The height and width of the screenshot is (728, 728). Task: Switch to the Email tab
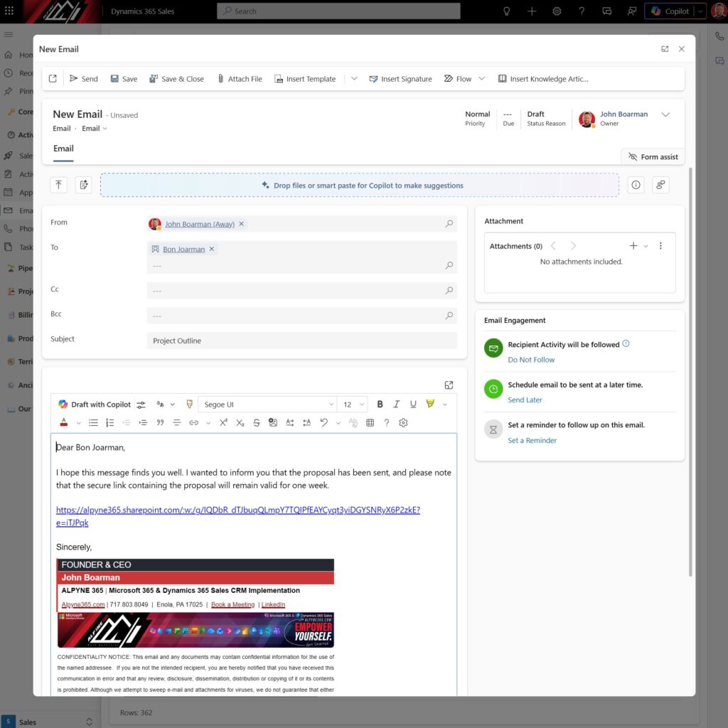63,149
